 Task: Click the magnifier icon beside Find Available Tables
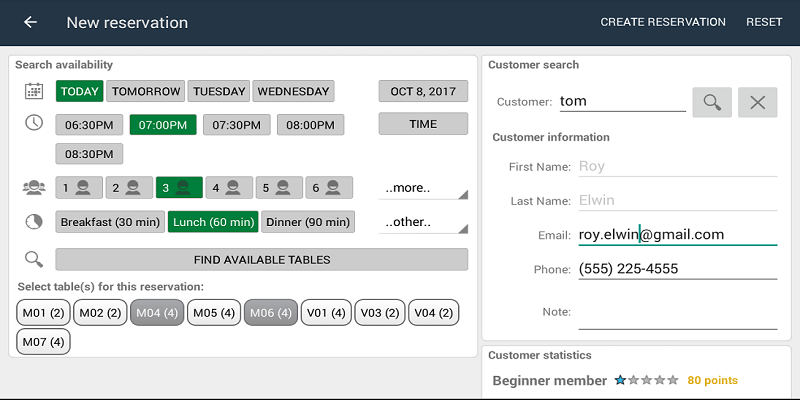(x=34, y=260)
